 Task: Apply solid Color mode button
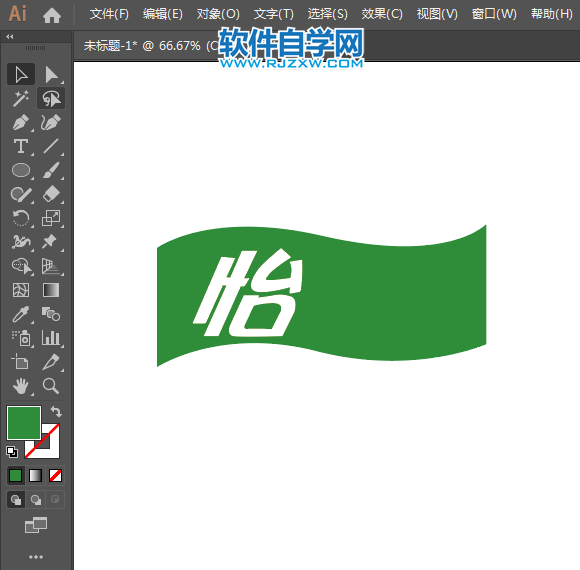click(16, 476)
